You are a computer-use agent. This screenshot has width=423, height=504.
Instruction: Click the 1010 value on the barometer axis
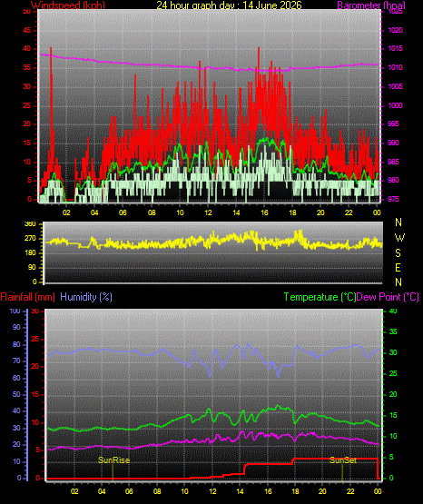pos(396,68)
